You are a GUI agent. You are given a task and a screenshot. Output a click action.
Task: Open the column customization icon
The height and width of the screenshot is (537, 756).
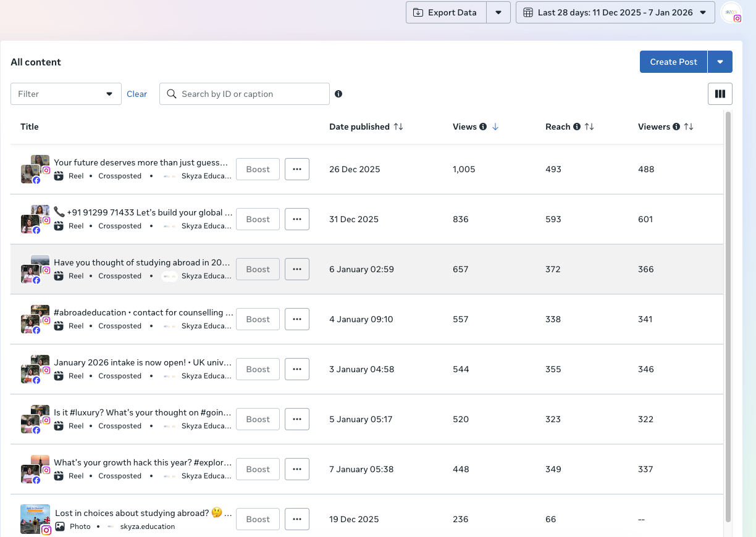click(x=720, y=94)
